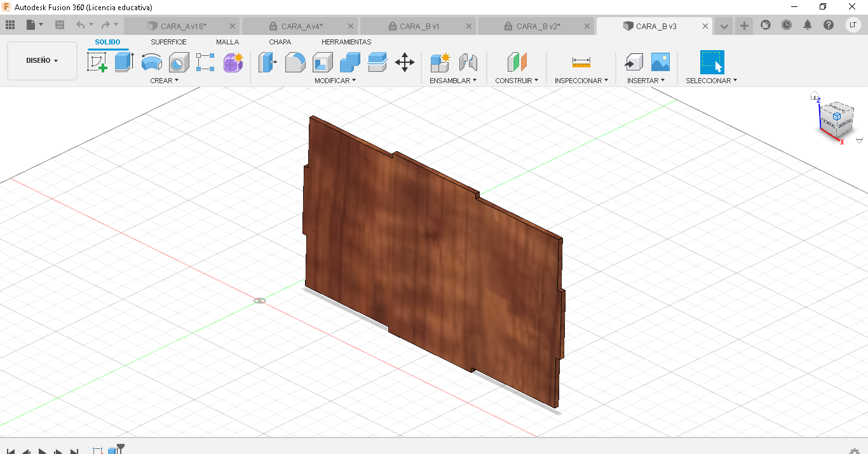Select the Create Sketch tool
This screenshot has width=868, height=454.
pos(97,62)
